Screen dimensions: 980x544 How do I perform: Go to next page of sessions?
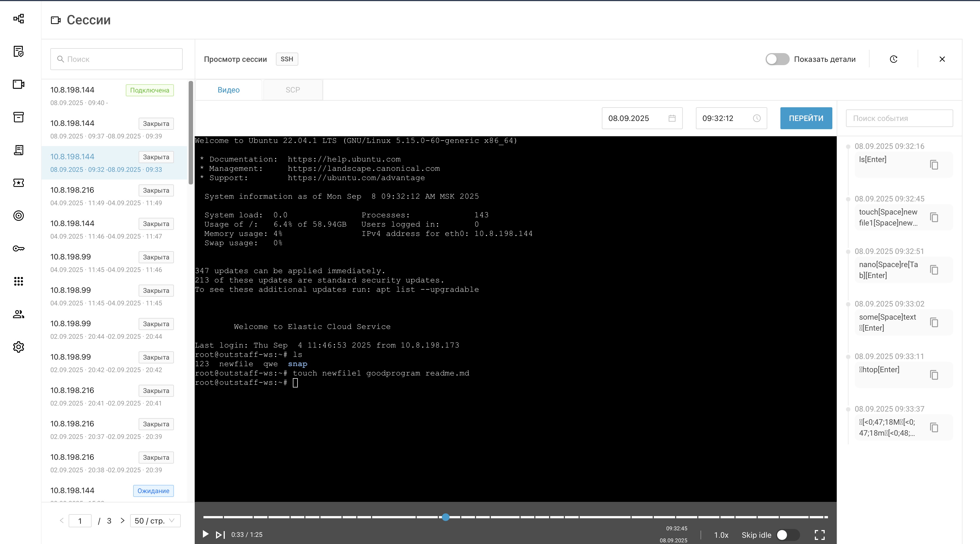pos(122,520)
